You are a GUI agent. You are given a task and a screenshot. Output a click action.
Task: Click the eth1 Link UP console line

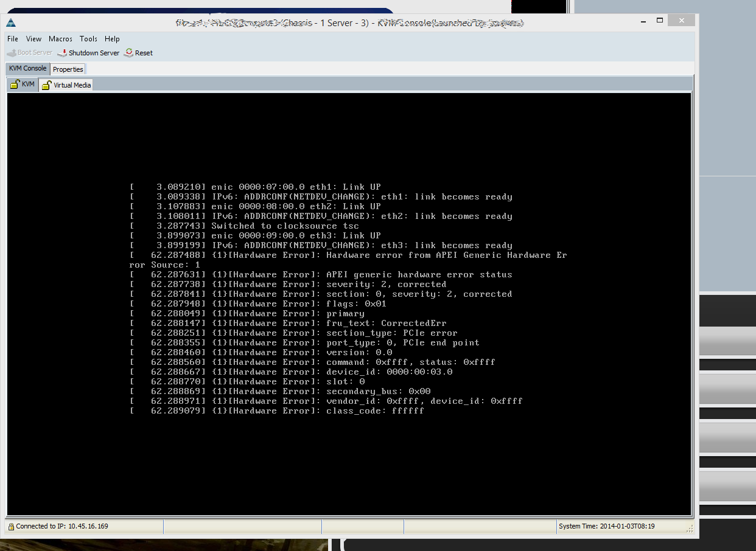[255, 187]
